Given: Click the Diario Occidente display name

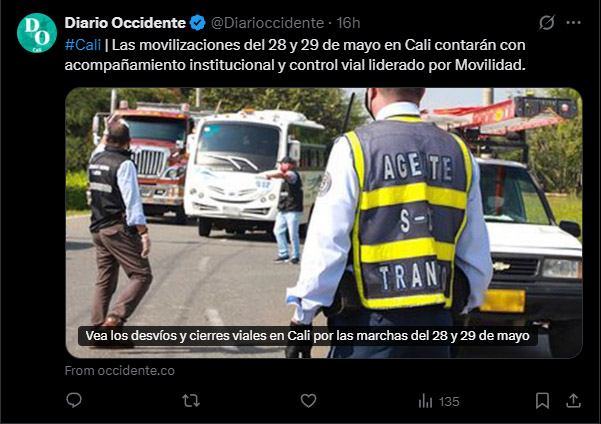Looking at the screenshot, I should tap(125, 23).
